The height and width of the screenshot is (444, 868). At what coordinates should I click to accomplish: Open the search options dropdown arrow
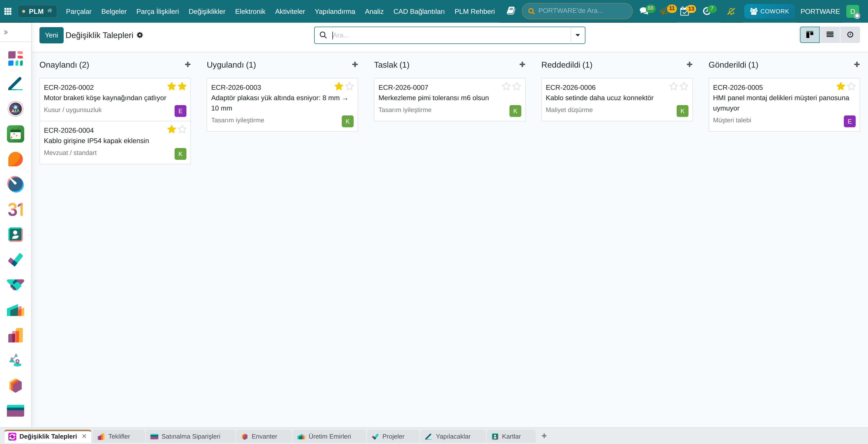coord(578,35)
